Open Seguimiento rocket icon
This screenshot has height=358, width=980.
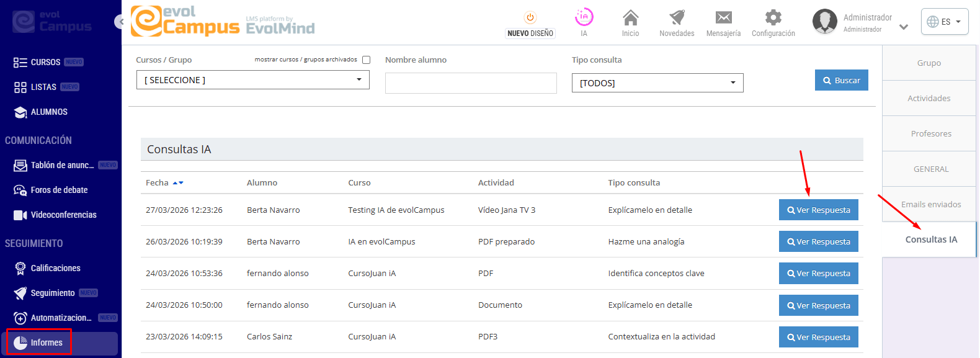point(20,293)
